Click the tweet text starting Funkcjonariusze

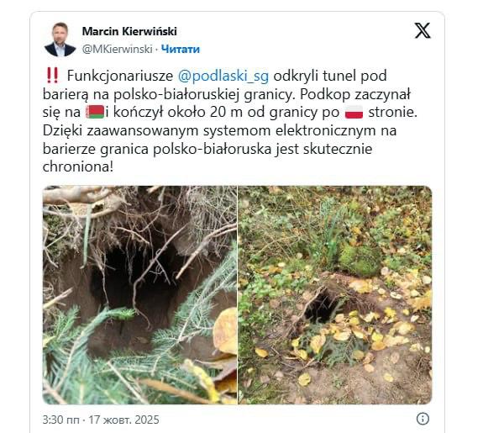[230, 121]
